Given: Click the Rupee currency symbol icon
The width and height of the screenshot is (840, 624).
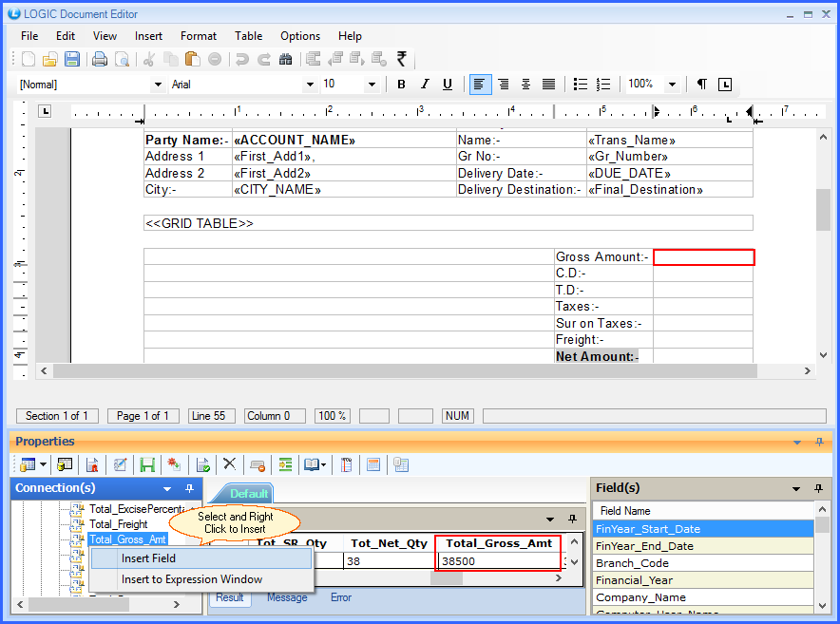Looking at the screenshot, I should (x=401, y=58).
